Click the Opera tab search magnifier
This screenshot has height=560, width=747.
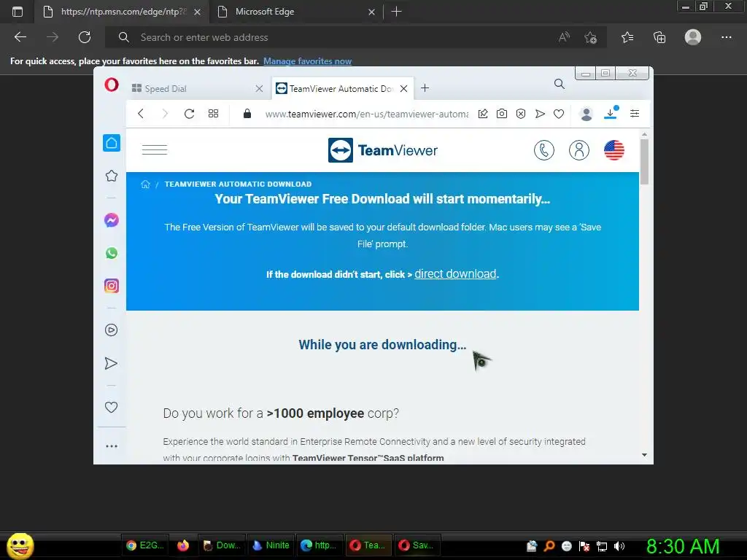(x=560, y=85)
